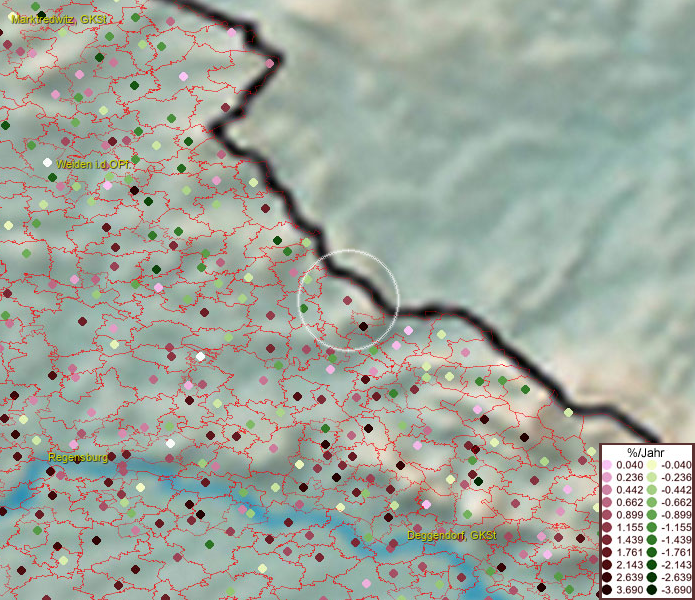Select the 2.639 legend value text

(629, 577)
